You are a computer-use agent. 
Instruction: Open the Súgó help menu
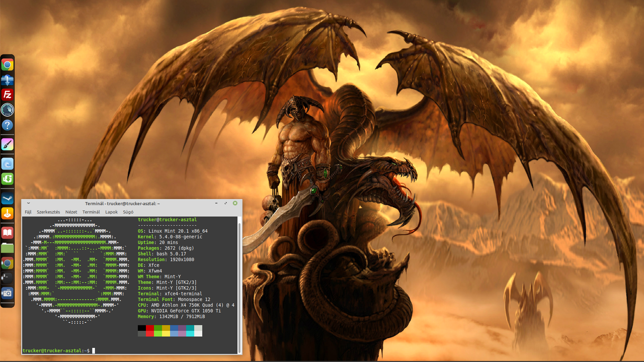128,212
